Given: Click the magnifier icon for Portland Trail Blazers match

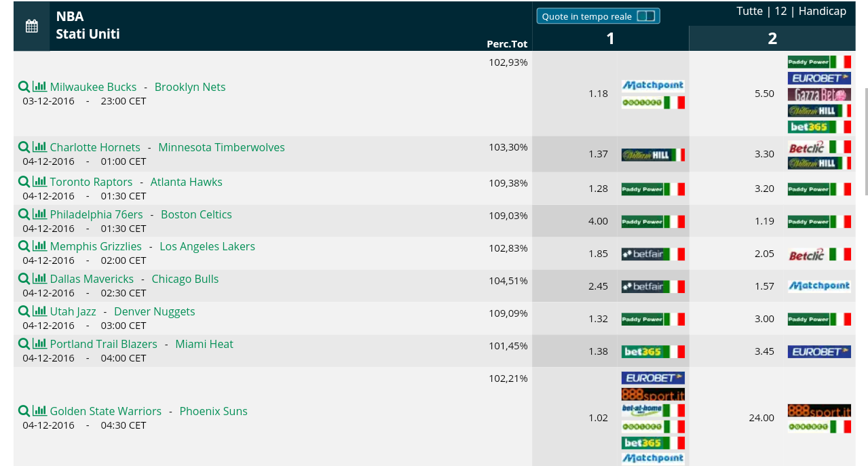Looking at the screenshot, I should click(24, 344).
